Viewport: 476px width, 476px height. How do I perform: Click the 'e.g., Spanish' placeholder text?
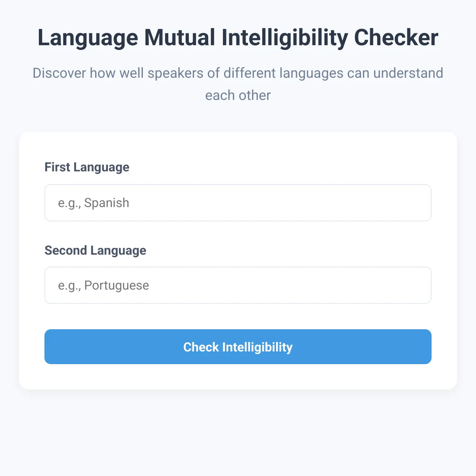coord(94,203)
